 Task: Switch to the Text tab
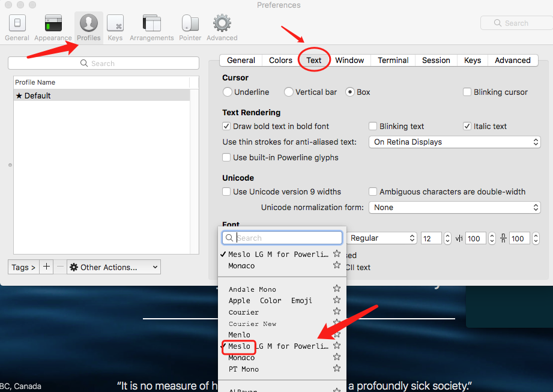coord(313,60)
